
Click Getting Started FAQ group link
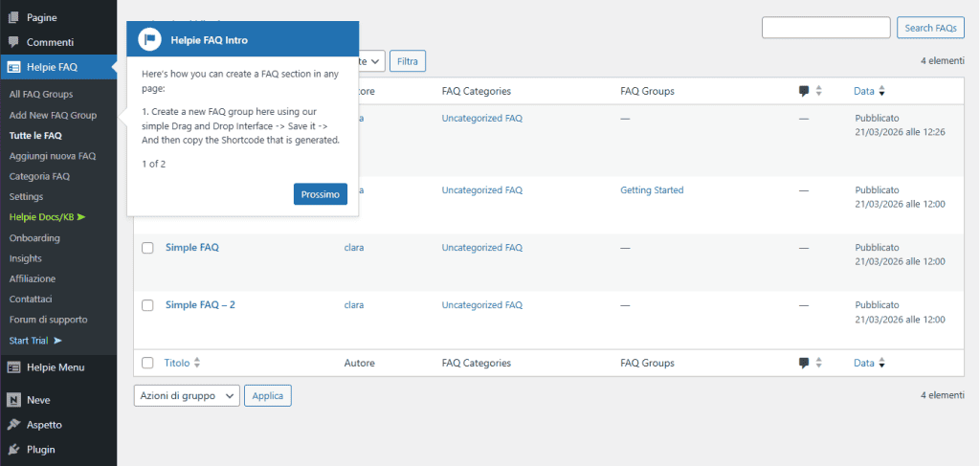pos(652,189)
